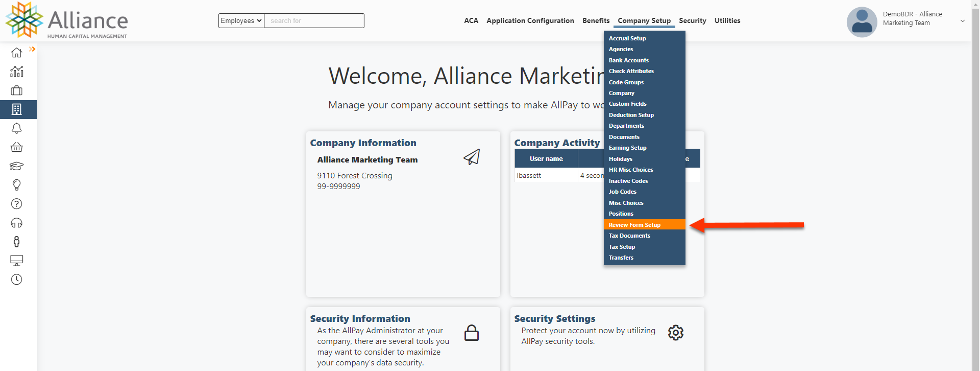
Task: Open HR Misc Choices menu entry
Action: 645,170
